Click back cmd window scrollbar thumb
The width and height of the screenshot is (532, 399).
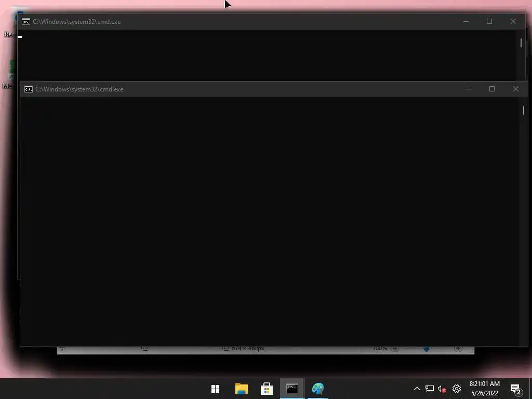pyautogui.click(x=521, y=43)
